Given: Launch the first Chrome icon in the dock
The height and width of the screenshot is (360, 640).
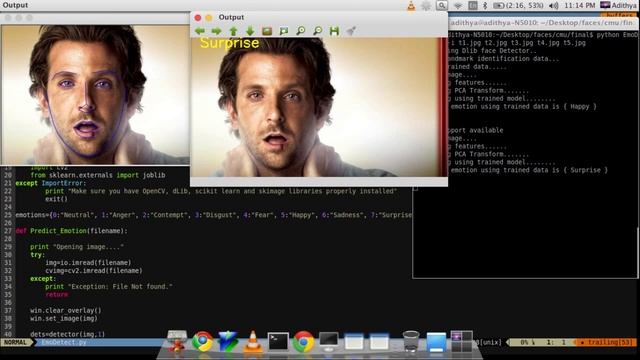Looking at the screenshot, I should coord(202,341).
